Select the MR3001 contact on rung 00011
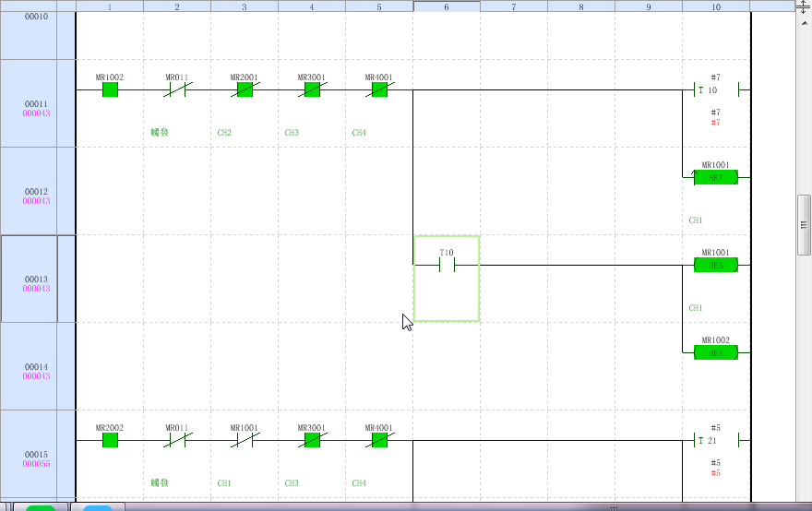Viewport: 812px width, 511px height. [312, 90]
